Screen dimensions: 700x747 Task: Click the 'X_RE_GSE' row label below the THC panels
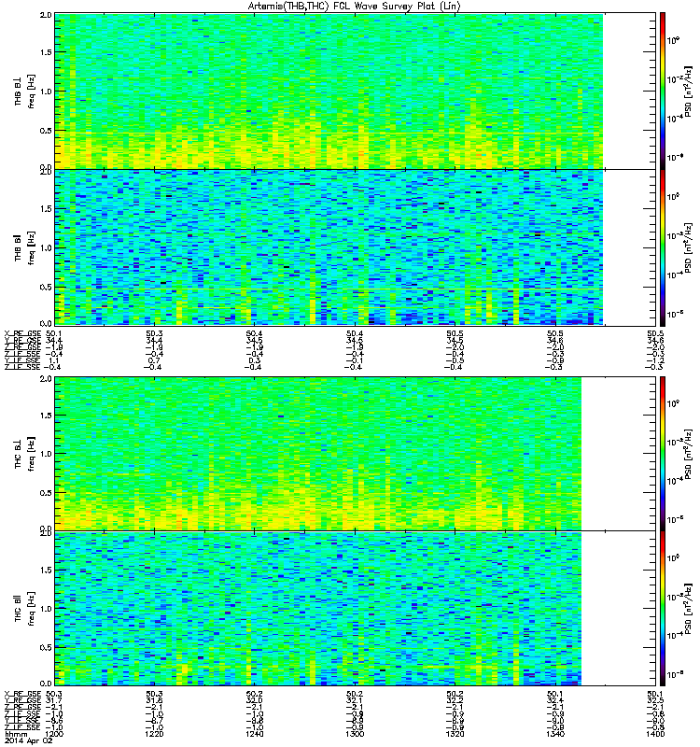[22, 694]
